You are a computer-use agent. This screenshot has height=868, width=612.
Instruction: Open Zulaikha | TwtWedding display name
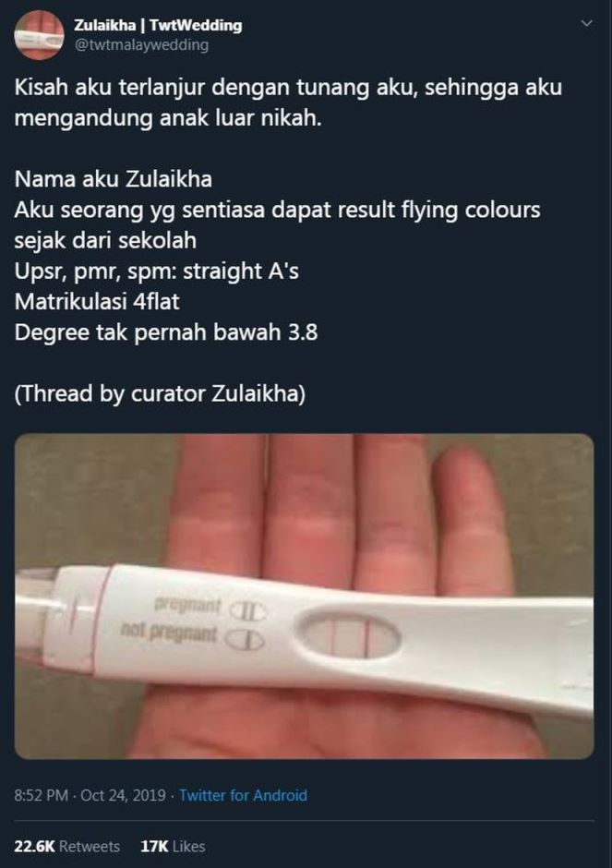158,25
